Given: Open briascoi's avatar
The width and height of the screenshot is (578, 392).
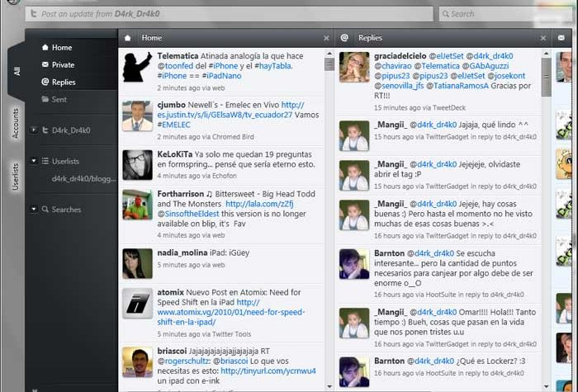Looking at the screenshot, I should [138, 361].
